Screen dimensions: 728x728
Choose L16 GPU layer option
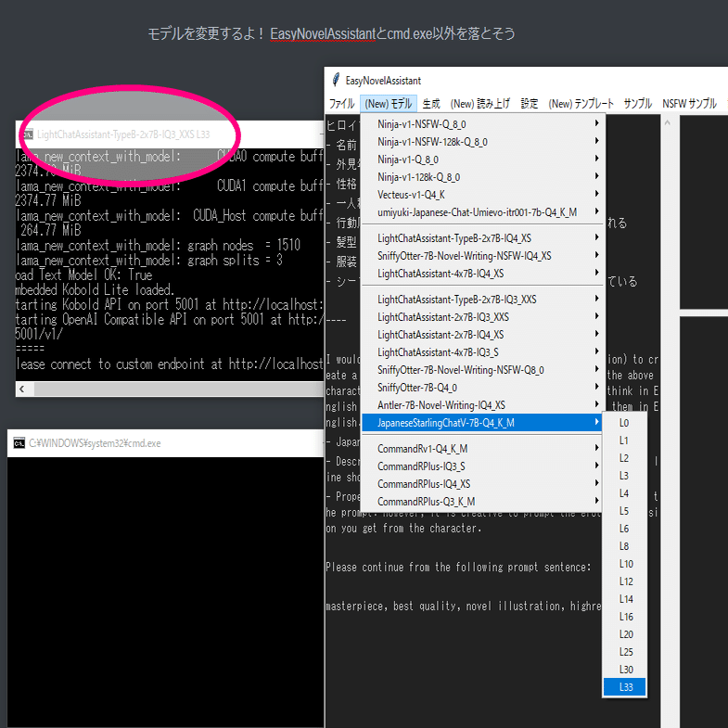(624, 617)
